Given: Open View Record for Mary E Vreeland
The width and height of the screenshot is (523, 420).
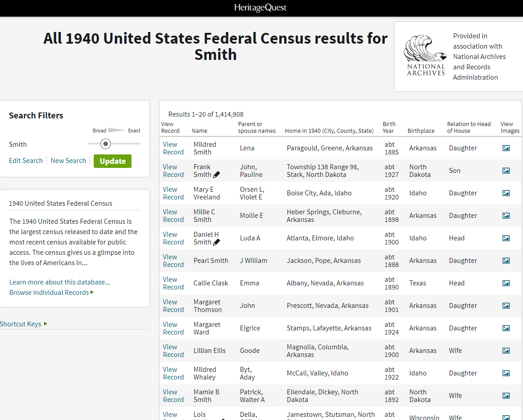Looking at the screenshot, I should [173, 193].
